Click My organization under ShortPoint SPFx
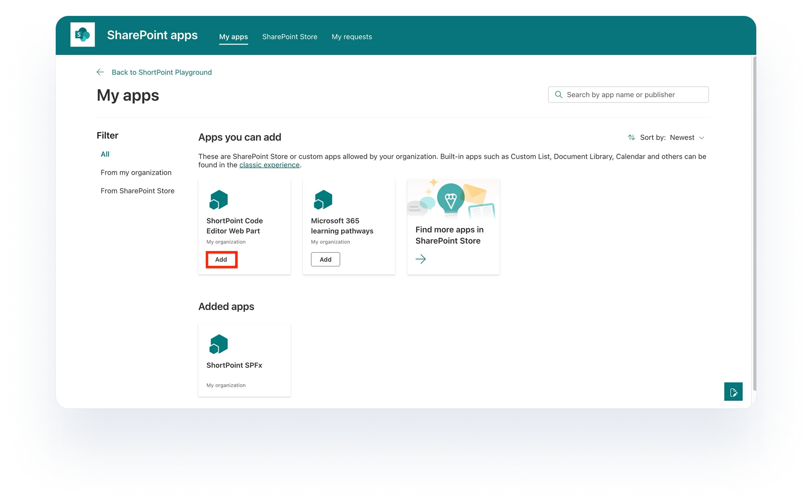 pos(226,385)
